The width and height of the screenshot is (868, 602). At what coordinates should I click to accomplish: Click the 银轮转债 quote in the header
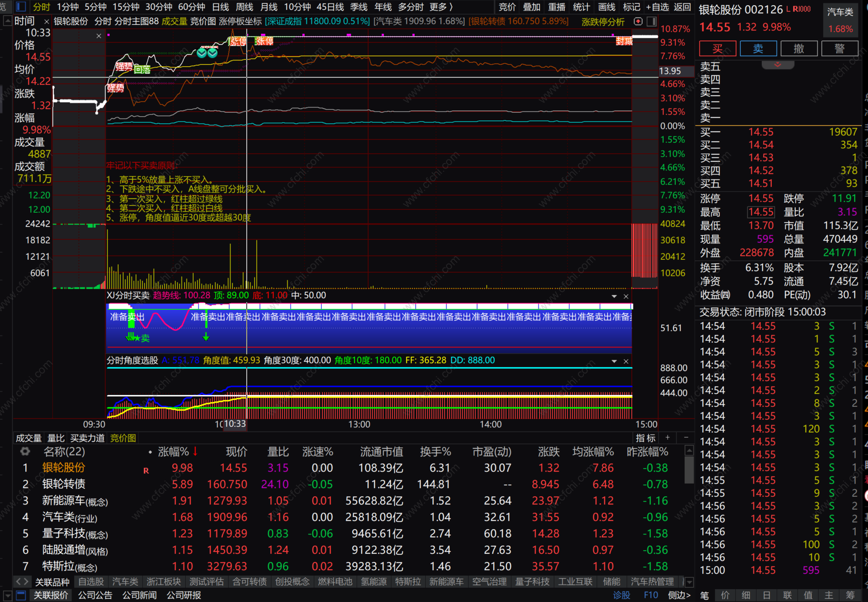[x=519, y=21]
